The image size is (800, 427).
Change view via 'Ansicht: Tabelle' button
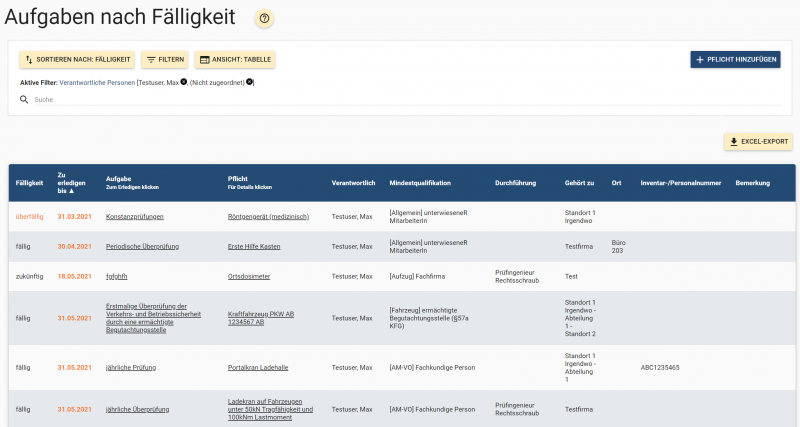pos(235,60)
